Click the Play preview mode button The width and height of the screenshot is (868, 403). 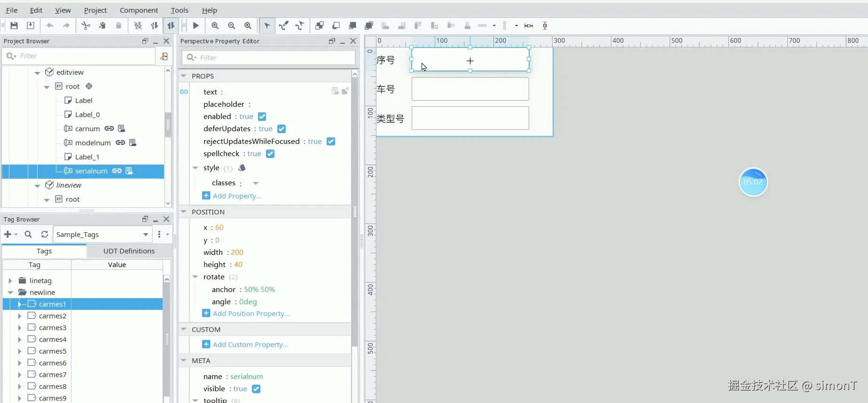(196, 25)
